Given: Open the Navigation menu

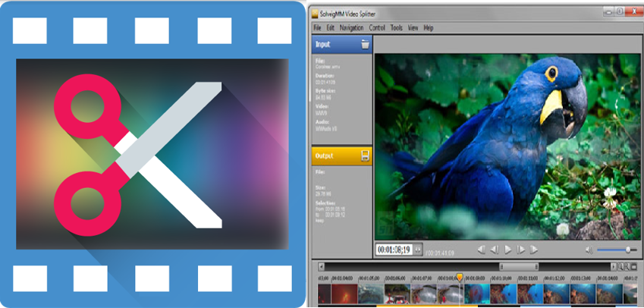Looking at the screenshot, I should (351, 28).
